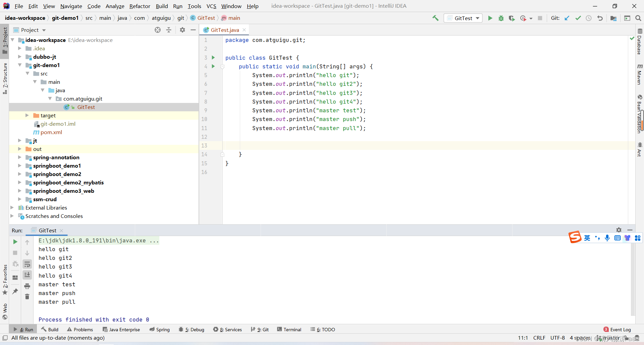Click the Sogou input method S icon

tap(575, 237)
